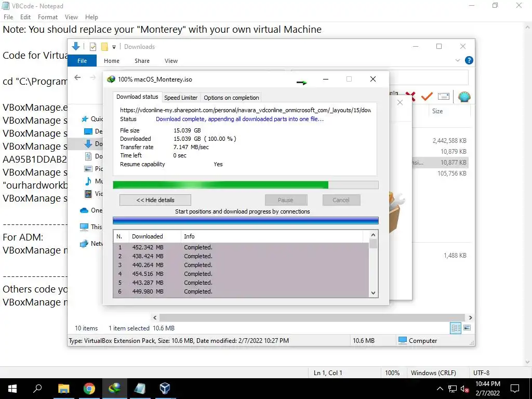Screen dimensions: 532x399
Task: Click the Pause button in download dialog
Action: click(286, 200)
